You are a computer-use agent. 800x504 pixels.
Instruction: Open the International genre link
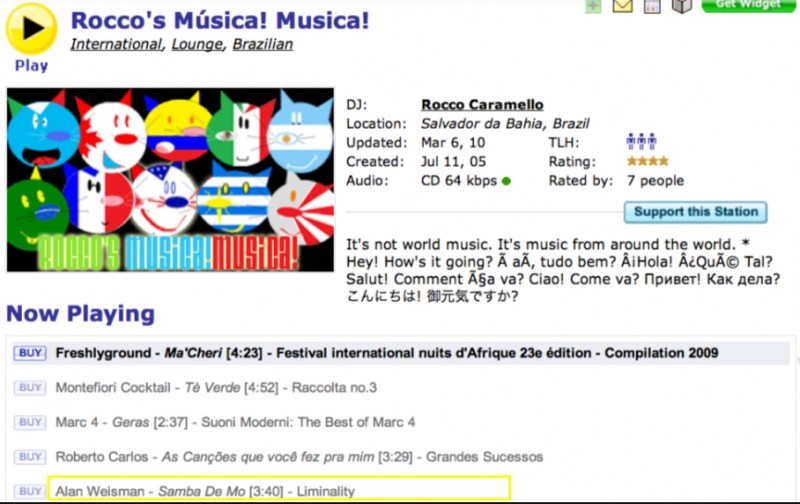(x=116, y=44)
